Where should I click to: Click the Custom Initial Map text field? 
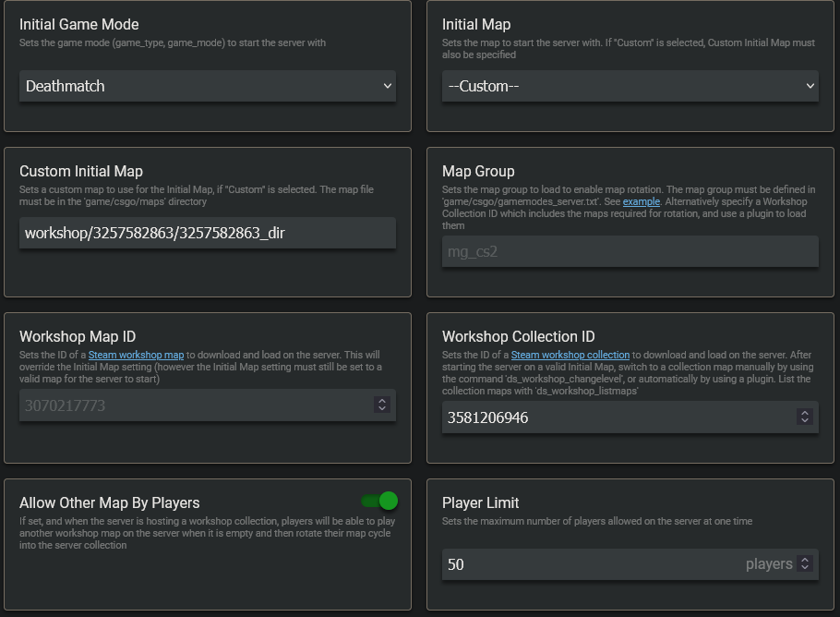[x=208, y=233]
